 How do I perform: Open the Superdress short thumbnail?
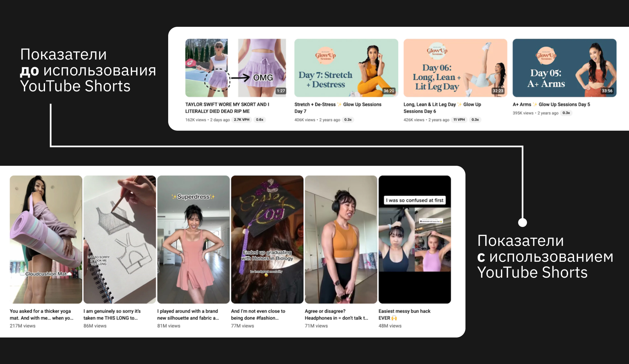[x=193, y=239]
